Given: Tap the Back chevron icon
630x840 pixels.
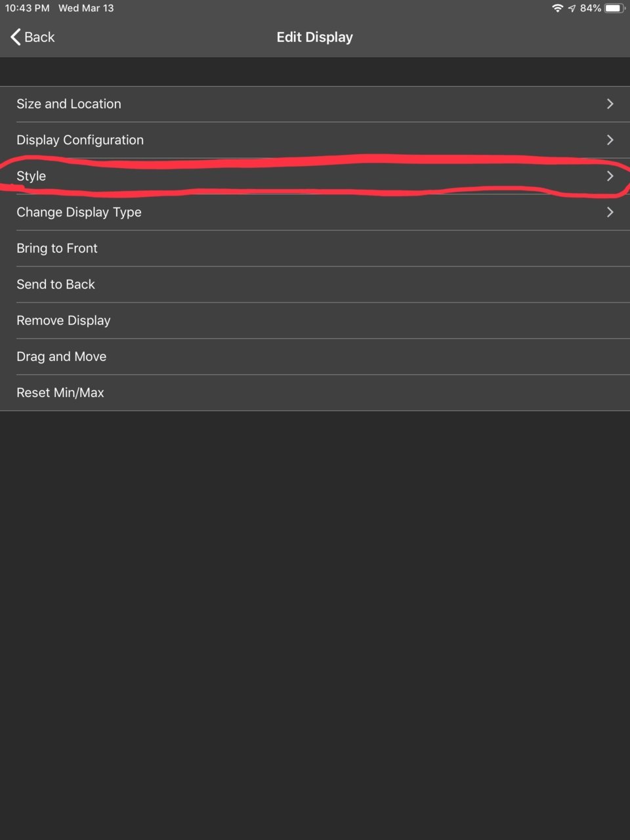Looking at the screenshot, I should [16, 37].
